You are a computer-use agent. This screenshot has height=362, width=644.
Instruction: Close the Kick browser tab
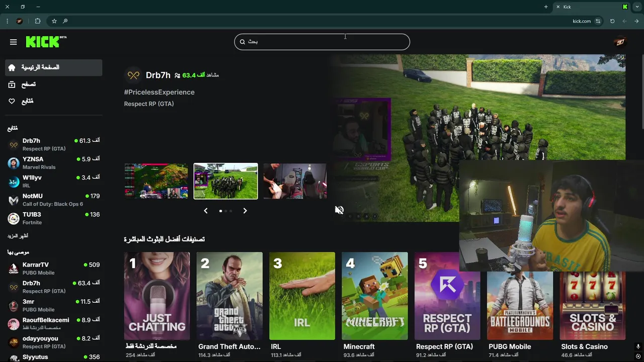pos(558,7)
